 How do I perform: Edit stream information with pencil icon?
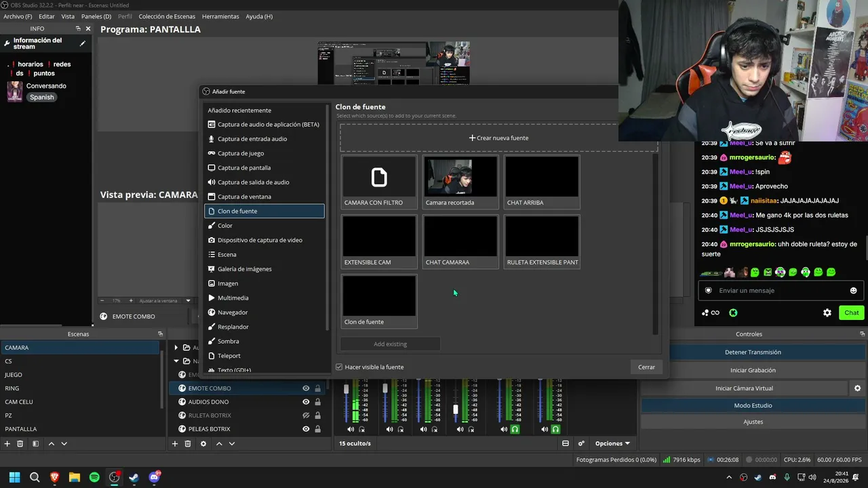(x=83, y=43)
